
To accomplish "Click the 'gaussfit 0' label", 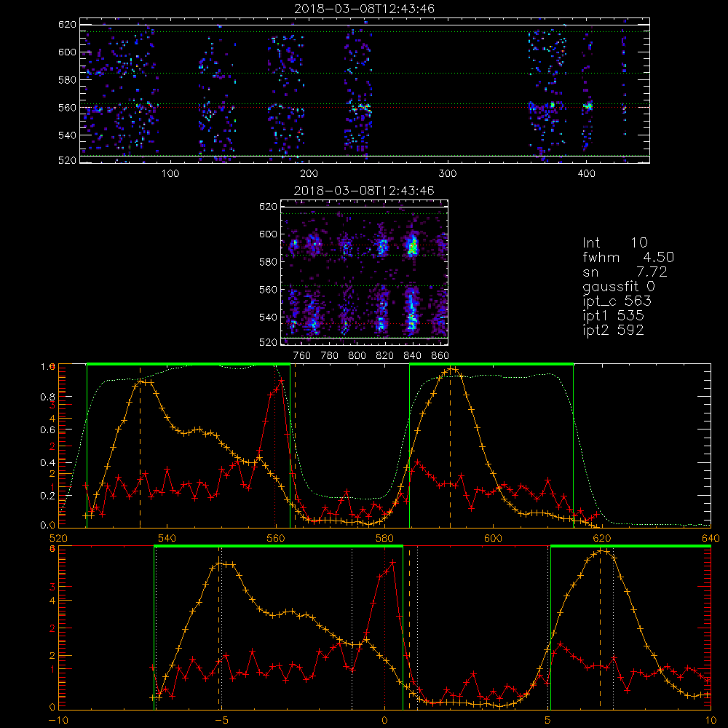I will [619, 286].
